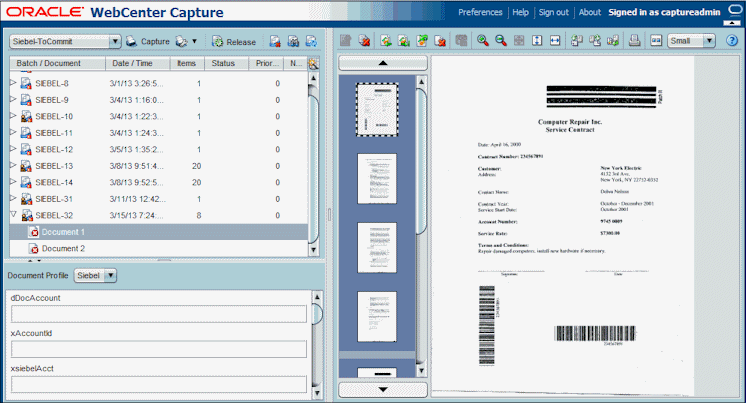Open the About link
746x403 pixels.
(x=589, y=12)
